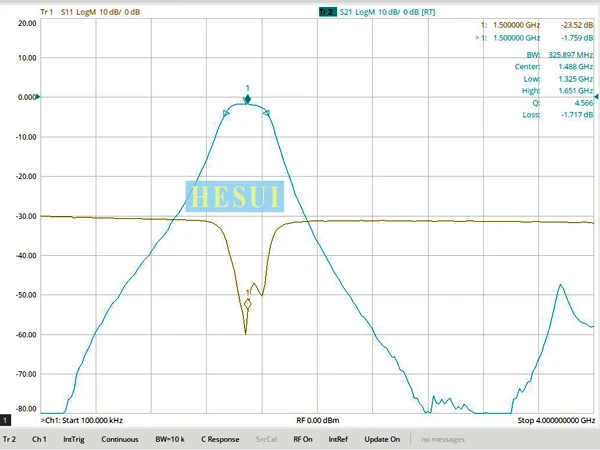Toggle the Continuous sweep status
Image resolution: width=600 pixels, height=450 pixels.
pos(119,439)
